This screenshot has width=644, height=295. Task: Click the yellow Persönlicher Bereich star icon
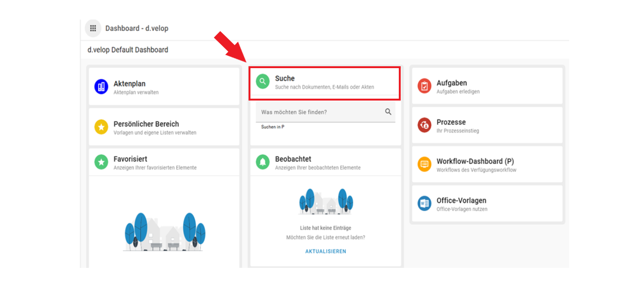pos(101,127)
